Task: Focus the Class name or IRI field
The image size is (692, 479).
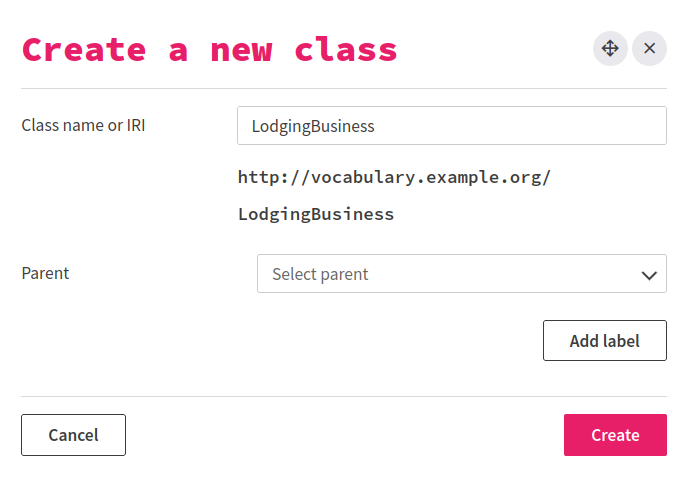Action: click(x=451, y=126)
